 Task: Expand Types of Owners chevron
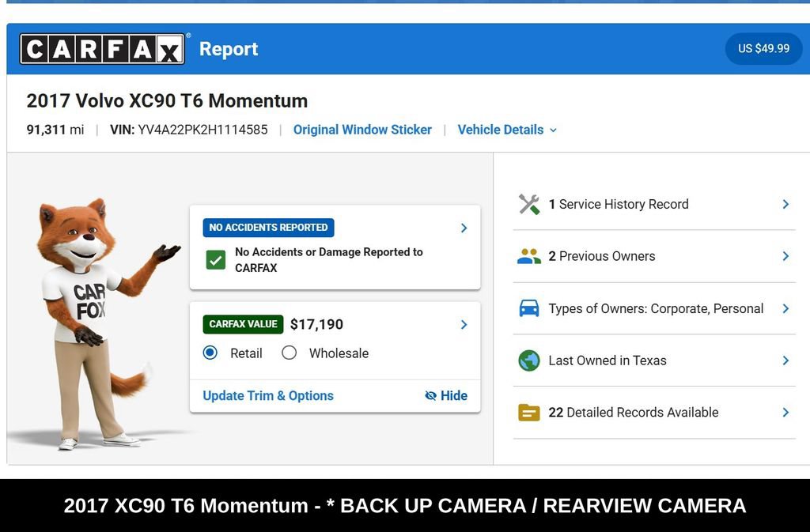pos(785,308)
